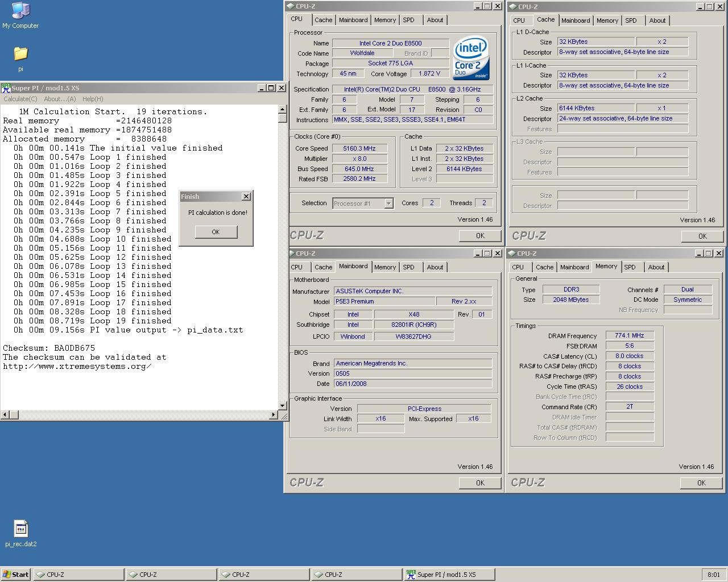Screen dimensions: 728x582
Task: Switch to Cache tab in top-left CPU-Z
Action: coord(324,20)
